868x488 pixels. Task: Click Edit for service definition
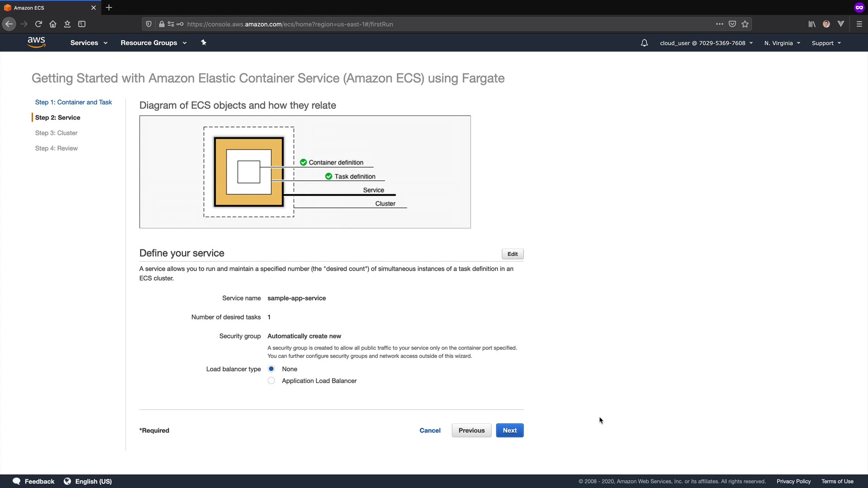tap(512, 254)
